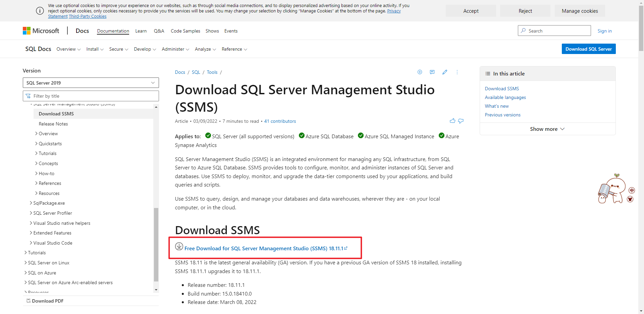
Task: Open the 41 contributors link
Action: [x=280, y=121]
